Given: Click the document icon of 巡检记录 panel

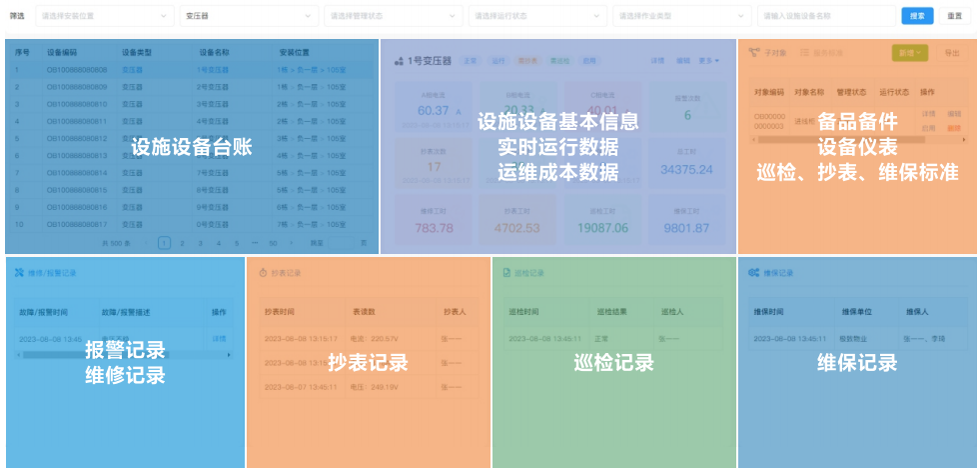Looking at the screenshot, I should coord(506,273).
